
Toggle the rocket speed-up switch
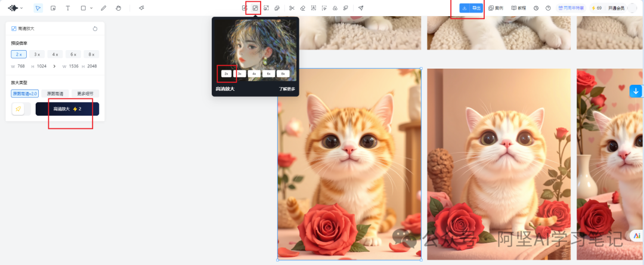point(21,109)
